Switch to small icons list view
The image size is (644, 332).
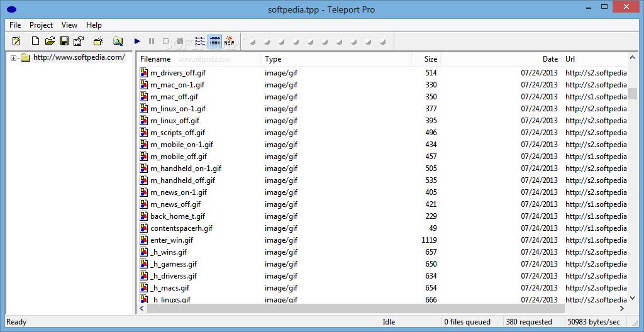point(200,41)
